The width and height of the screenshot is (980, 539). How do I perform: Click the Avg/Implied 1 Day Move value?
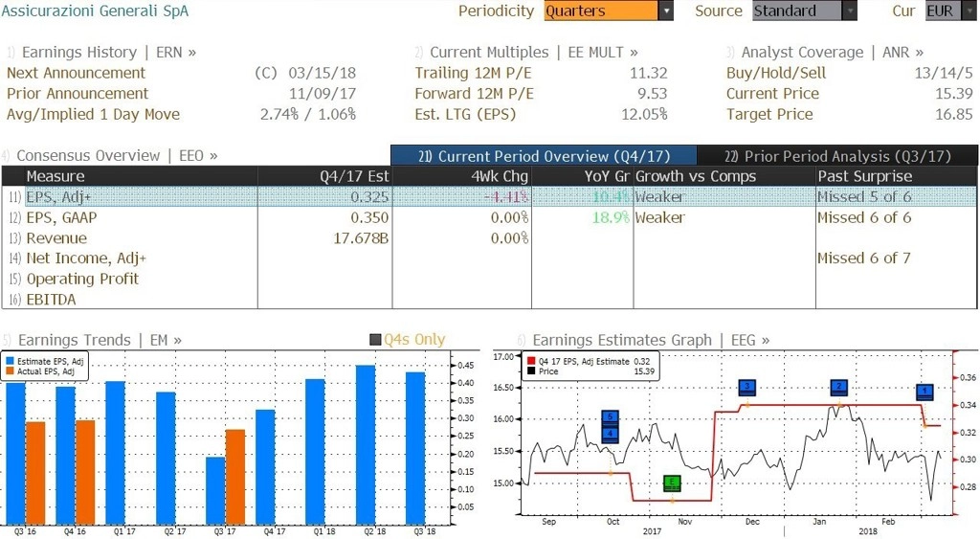pyautogui.click(x=307, y=115)
